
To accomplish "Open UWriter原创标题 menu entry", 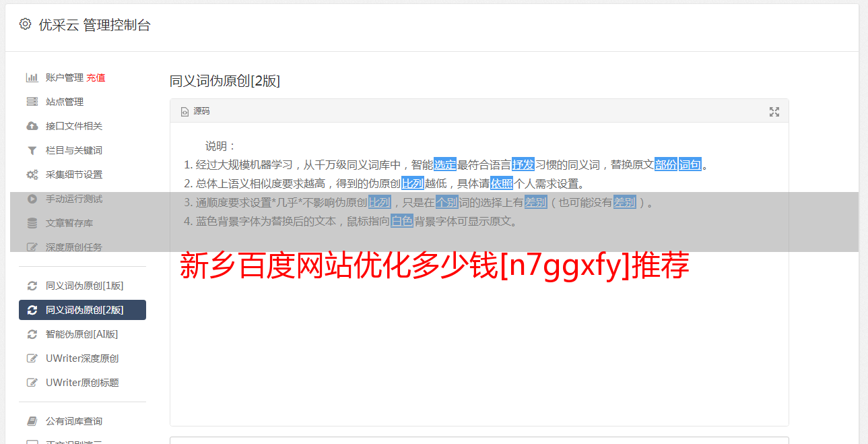I will coord(82,383).
